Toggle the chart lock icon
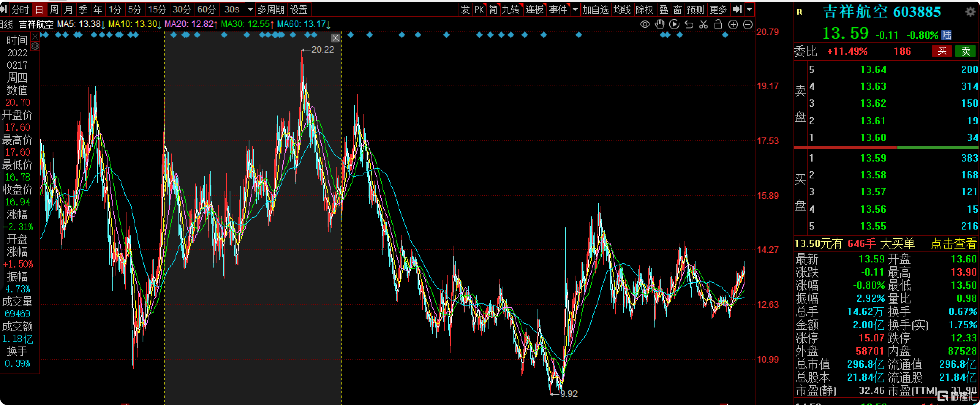Viewport: 980px width, 405px height. [x=718, y=25]
